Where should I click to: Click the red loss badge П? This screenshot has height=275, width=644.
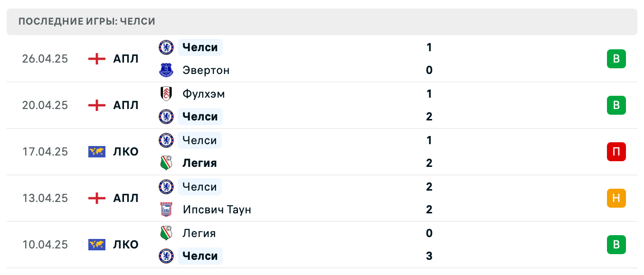(x=616, y=152)
